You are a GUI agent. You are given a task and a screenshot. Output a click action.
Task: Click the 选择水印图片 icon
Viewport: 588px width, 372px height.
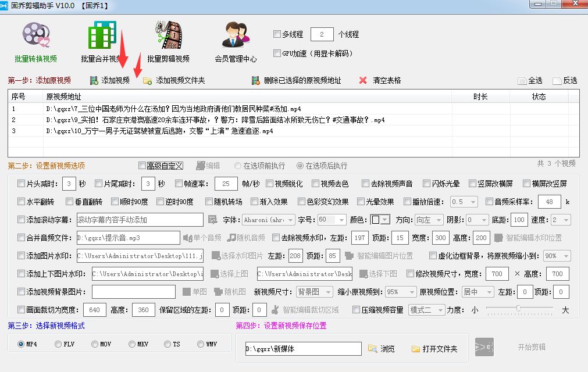point(216,256)
